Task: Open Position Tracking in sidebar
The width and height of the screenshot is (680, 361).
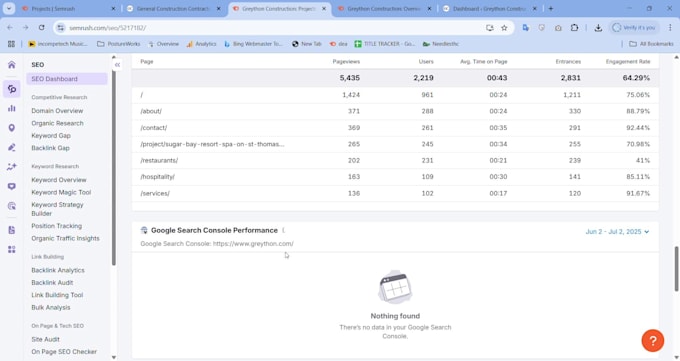Action: tap(56, 226)
